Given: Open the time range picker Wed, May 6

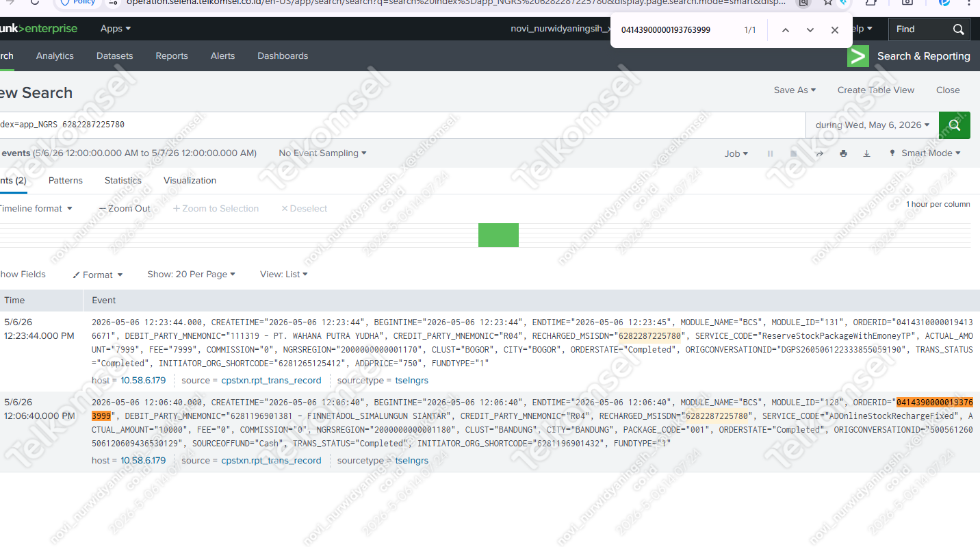Looking at the screenshot, I should click(x=872, y=125).
